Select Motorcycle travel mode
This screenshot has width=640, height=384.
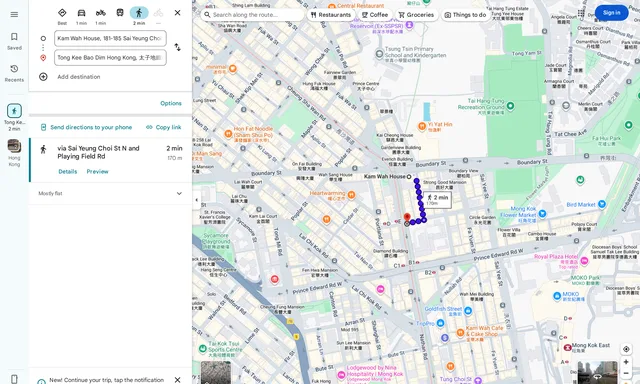pos(100,16)
